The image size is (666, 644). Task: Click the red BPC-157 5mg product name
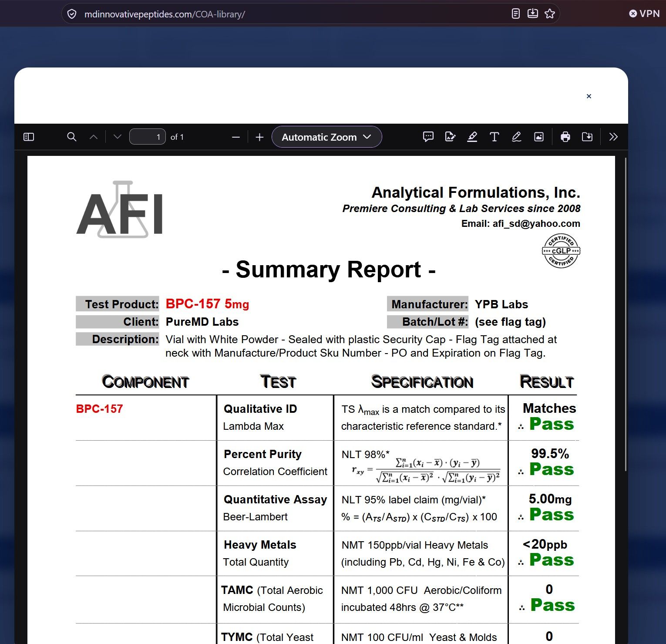(x=208, y=304)
